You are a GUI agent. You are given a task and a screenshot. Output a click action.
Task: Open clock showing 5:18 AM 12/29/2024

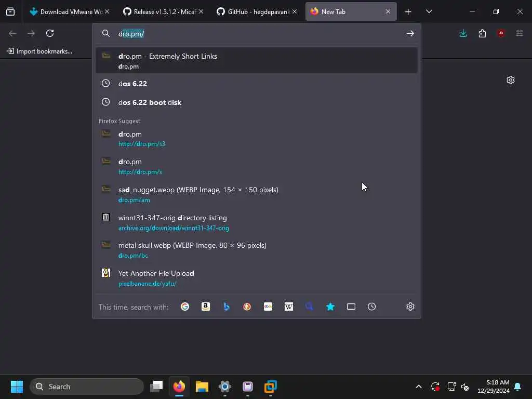494,387
